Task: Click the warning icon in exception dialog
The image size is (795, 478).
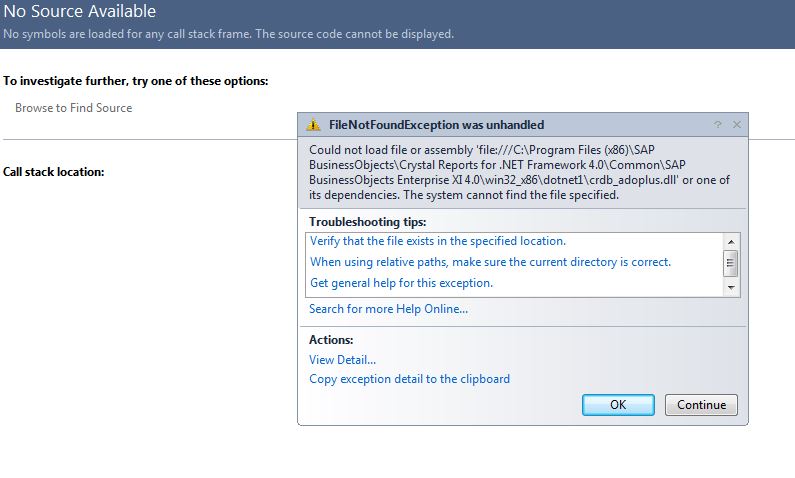Action: point(313,125)
